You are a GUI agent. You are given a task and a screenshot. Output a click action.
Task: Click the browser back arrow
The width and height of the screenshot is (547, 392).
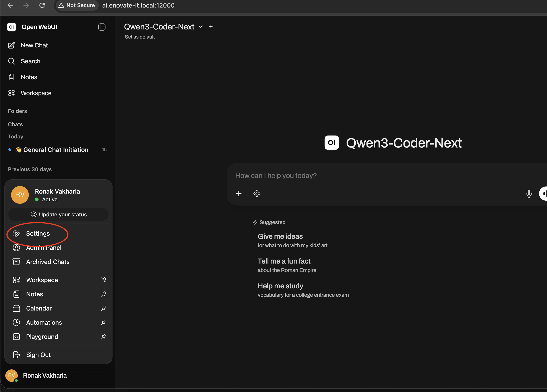coord(10,5)
